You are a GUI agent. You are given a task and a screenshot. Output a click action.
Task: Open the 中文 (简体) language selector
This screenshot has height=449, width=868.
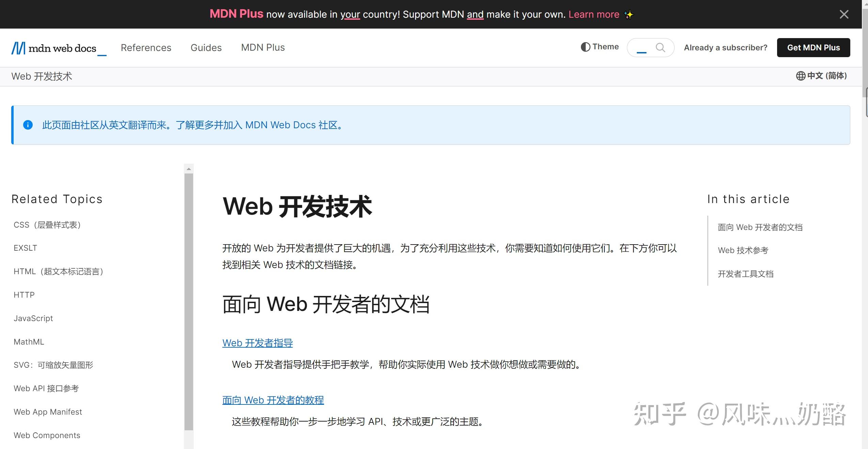(821, 76)
